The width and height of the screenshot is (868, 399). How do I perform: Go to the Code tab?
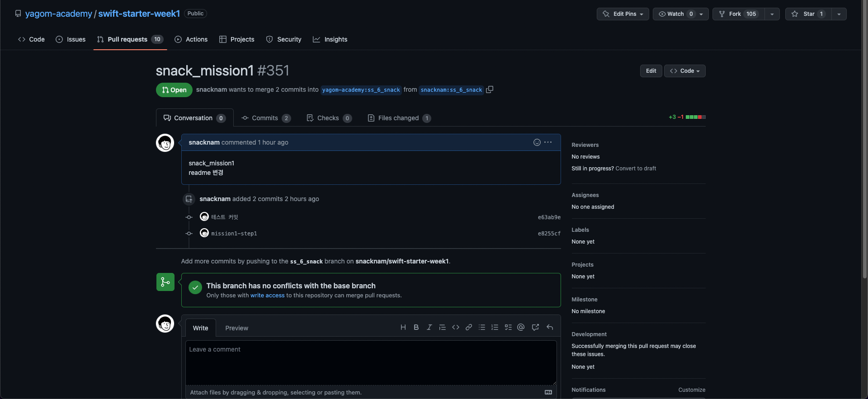(x=31, y=39)
